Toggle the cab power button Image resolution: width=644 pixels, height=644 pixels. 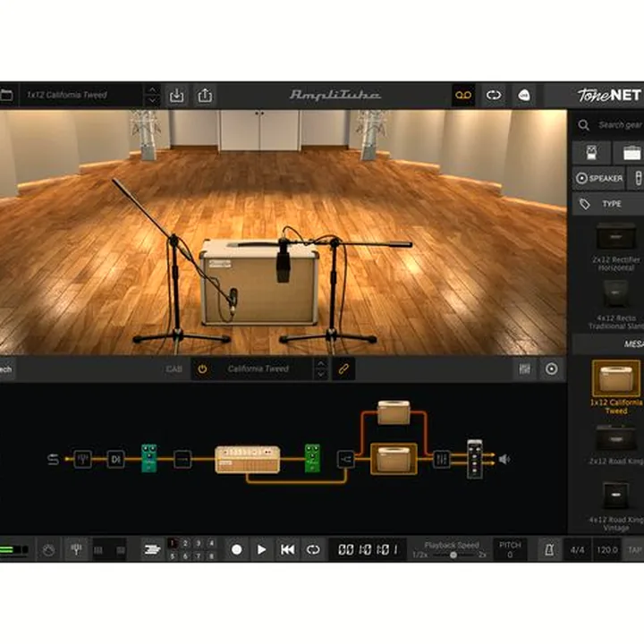pos(202,369)
